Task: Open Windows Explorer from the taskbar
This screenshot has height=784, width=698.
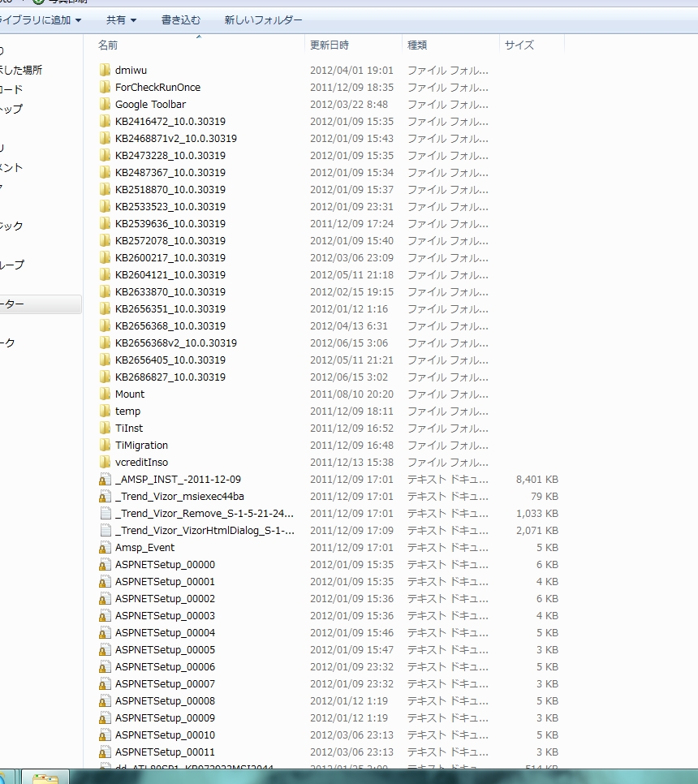Action: click(45, 778)
